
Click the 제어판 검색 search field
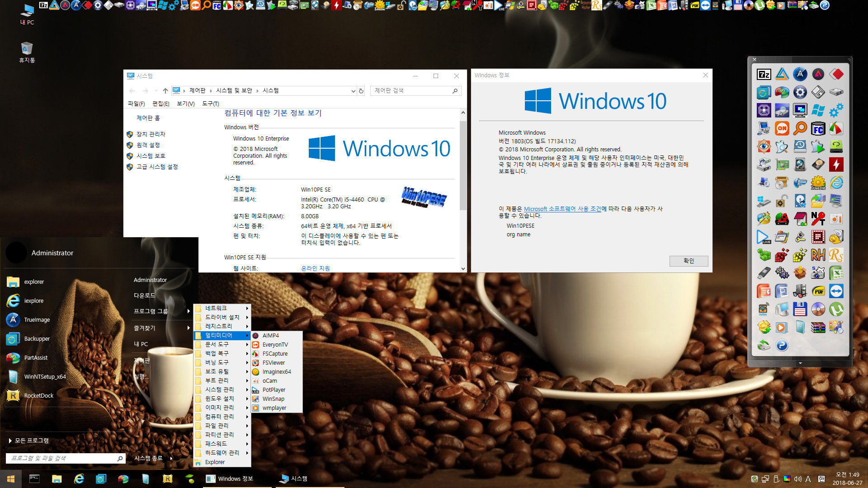[415, 91]
